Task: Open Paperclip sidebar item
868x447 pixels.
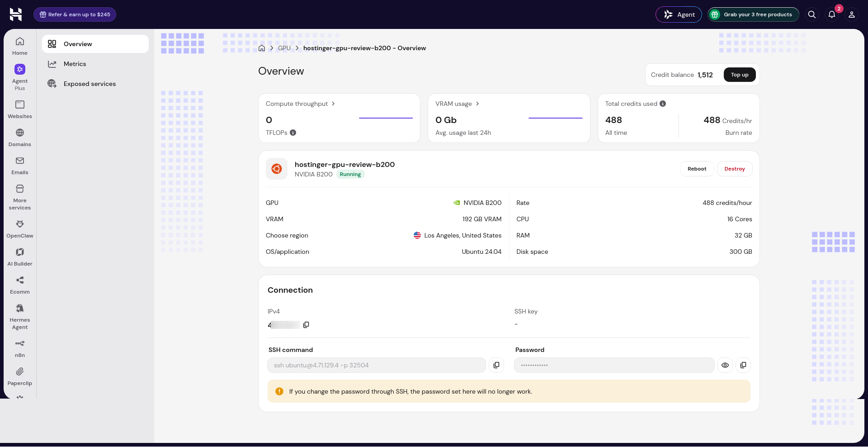Action: pos(20,376)
